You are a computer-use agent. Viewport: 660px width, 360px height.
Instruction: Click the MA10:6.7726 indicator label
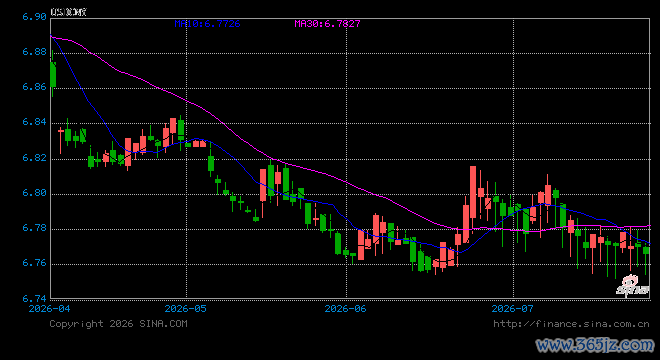pos(208,24)
